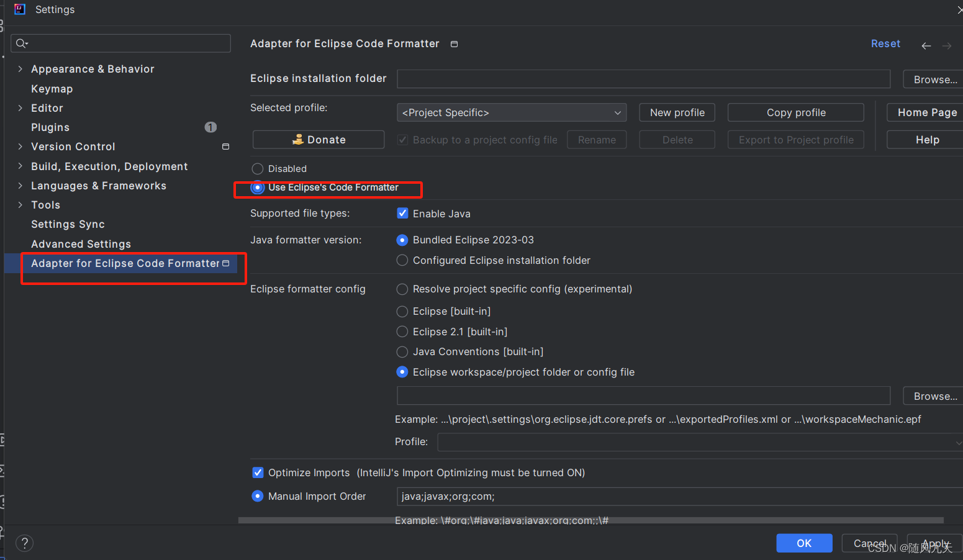Expand Appearance & Behavior tree node
This screenshot has width=963, height=560.
click(20, 69)
